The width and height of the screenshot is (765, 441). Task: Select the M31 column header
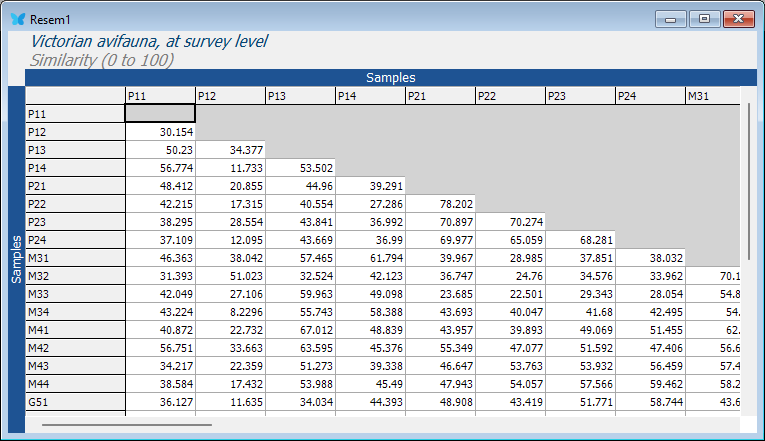pos(712,96)
